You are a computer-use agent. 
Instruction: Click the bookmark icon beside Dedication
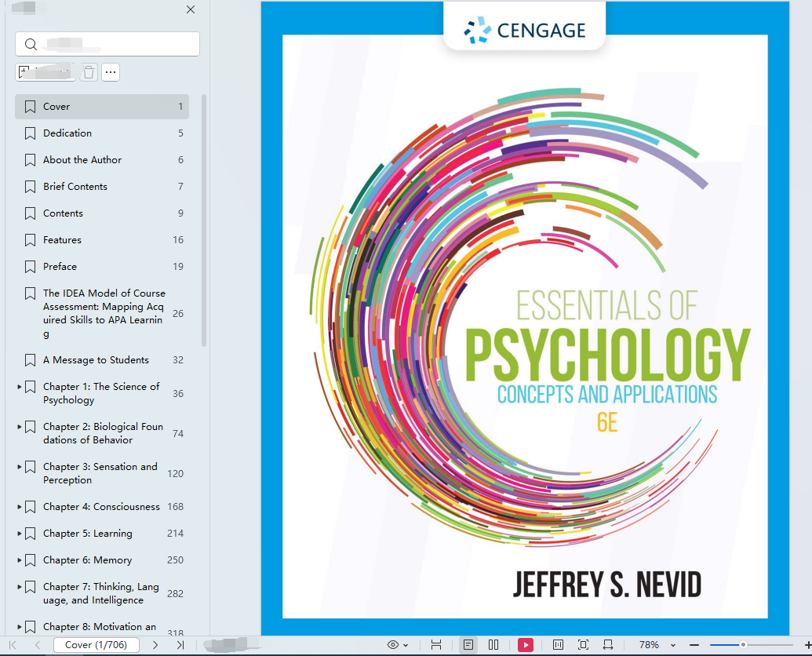(30, 133)
